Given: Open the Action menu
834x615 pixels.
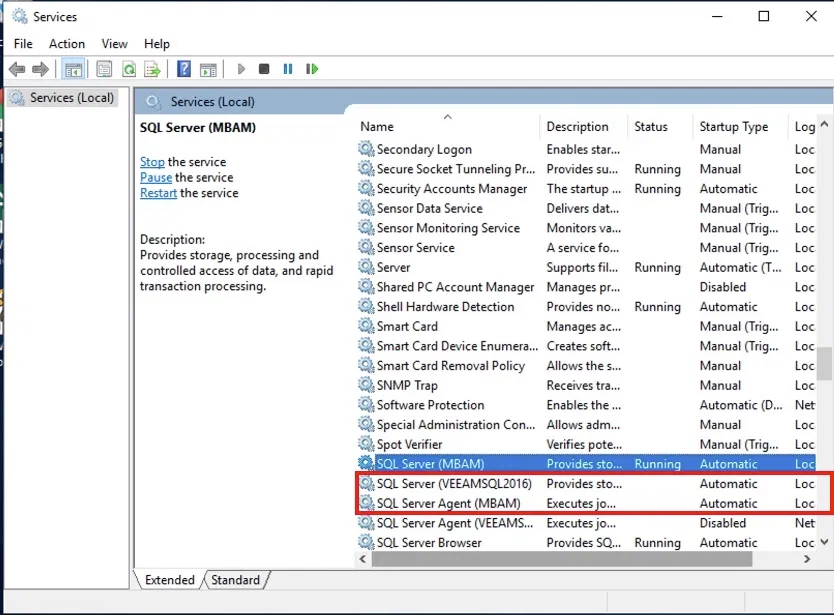Looking at the screenshot, I should point(66,44).
